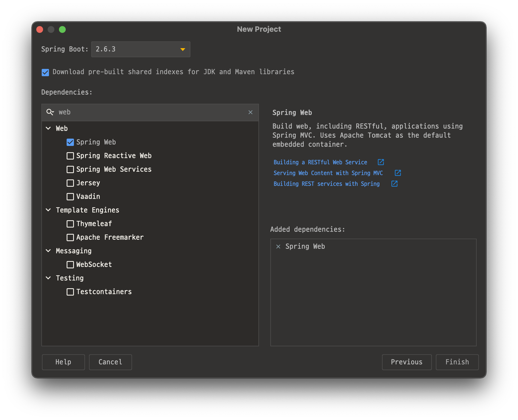The width and height of the screenshot is (518, 420).
Task: Collapse the Messaging category
Action: [x=48, y=251]
